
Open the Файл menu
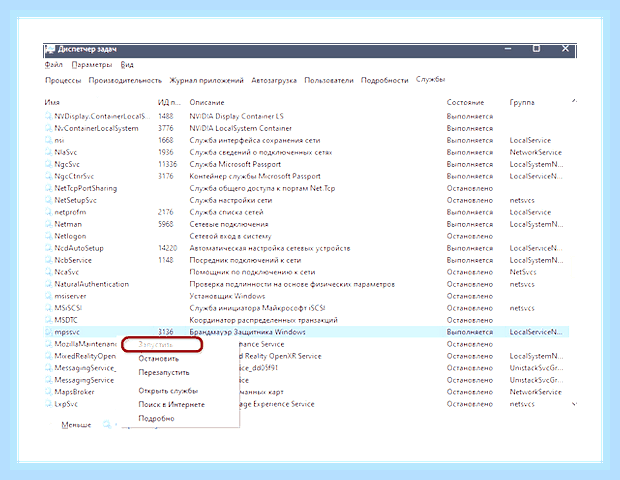pos(53,64)
